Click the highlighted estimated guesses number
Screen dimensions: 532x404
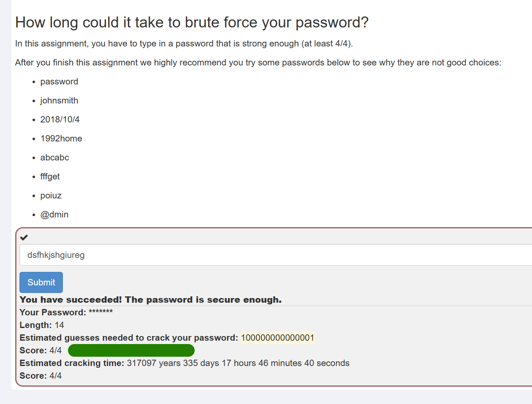click(x=277, y=338)
